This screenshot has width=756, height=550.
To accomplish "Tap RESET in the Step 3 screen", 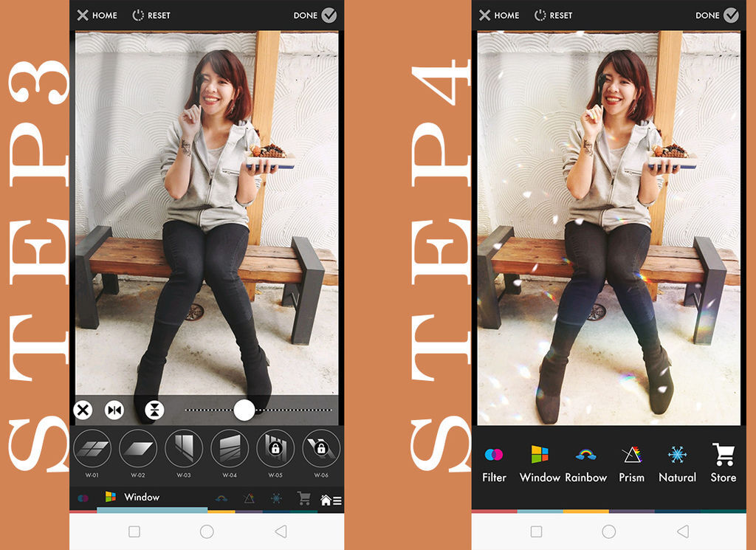I will click(151, 16).
